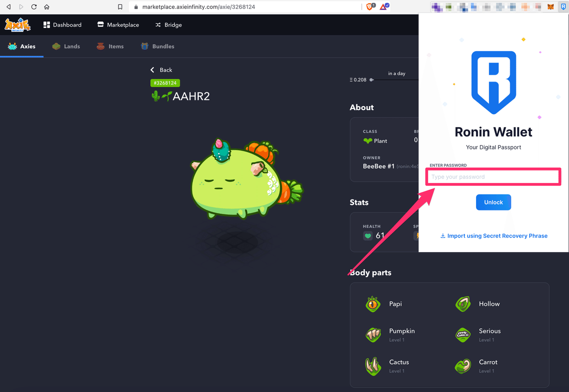Click inside the password input field
569x392 pixels.
tap(493, 176)
